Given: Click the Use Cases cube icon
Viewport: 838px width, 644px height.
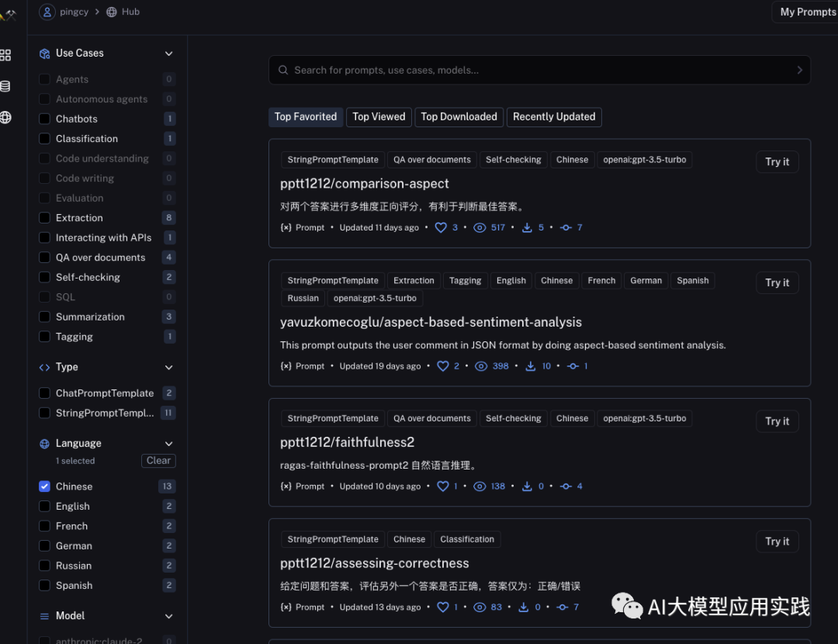Looking at the screenshot, I should coord(45,54).
